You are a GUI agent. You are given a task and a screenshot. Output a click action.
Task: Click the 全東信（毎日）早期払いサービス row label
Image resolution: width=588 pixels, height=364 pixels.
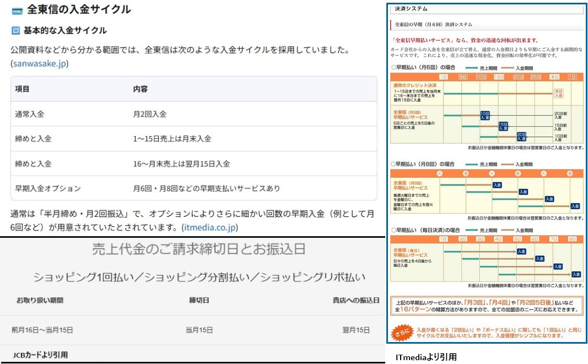pyautogui.click(x=411, y=253)
